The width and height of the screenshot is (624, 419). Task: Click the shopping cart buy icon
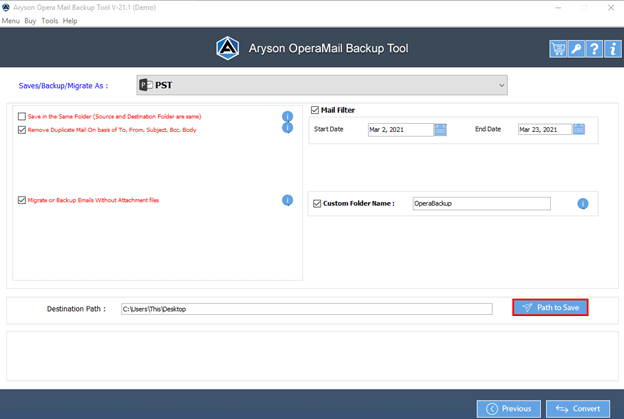tap(558, 49)
